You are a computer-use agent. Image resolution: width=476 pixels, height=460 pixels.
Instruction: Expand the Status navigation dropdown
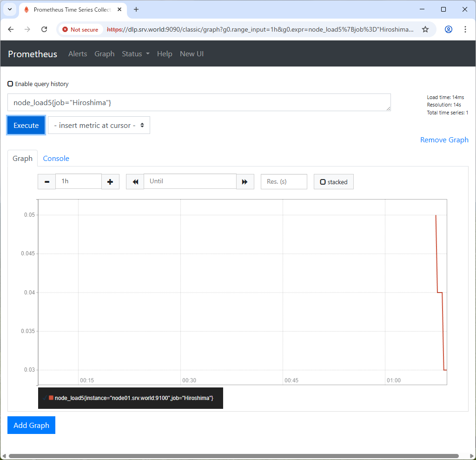135,54
